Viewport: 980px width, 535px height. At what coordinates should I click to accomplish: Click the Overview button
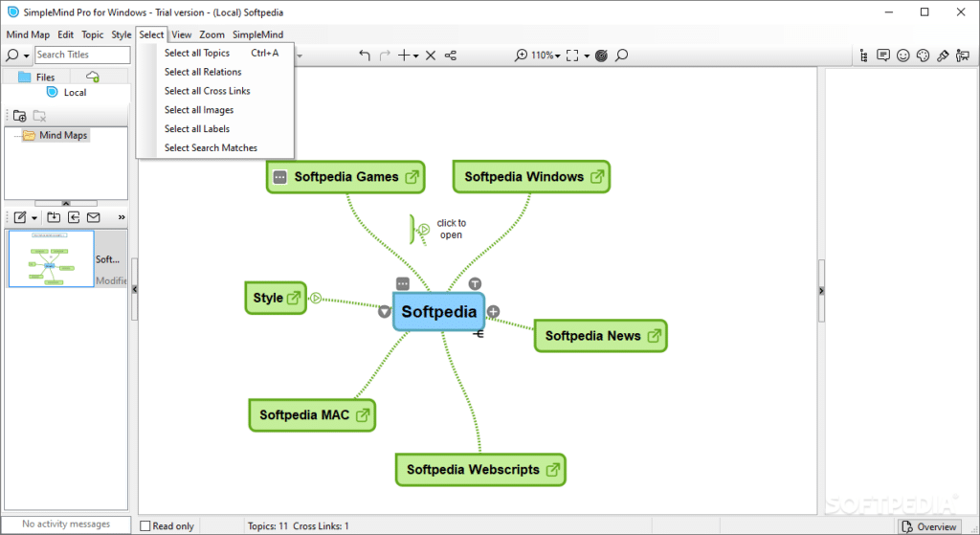pos(929,527)
